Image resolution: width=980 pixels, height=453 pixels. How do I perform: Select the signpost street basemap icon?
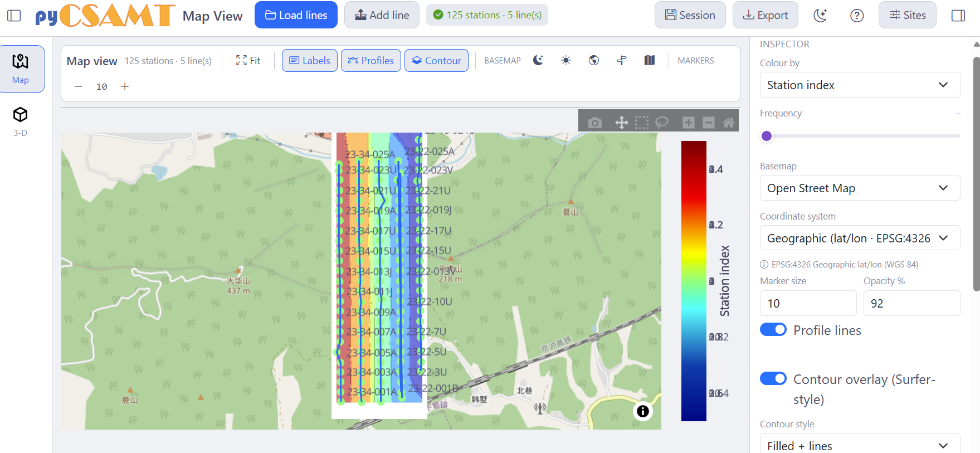click(x=622, y=60)
